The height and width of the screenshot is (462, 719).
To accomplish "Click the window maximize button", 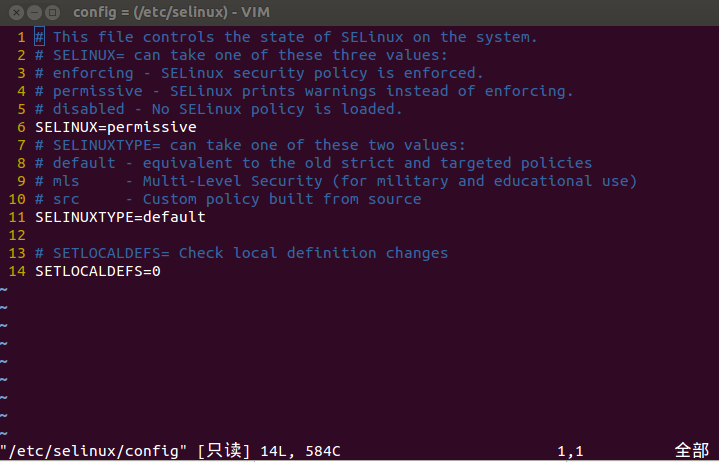I will [x=53, y=12].
